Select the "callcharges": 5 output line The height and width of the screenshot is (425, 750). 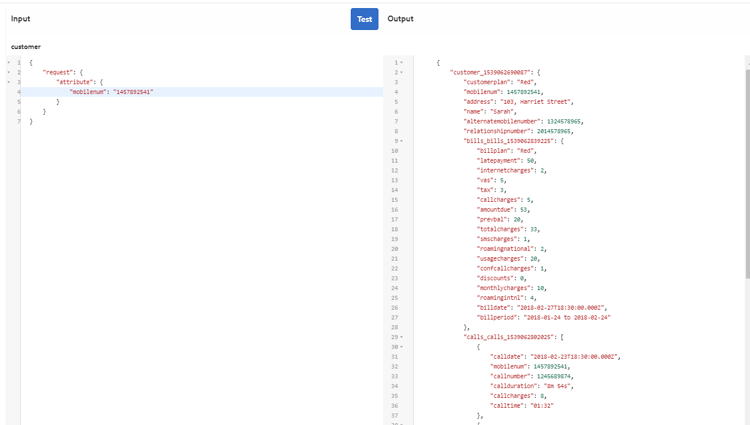tap(505, 200)
